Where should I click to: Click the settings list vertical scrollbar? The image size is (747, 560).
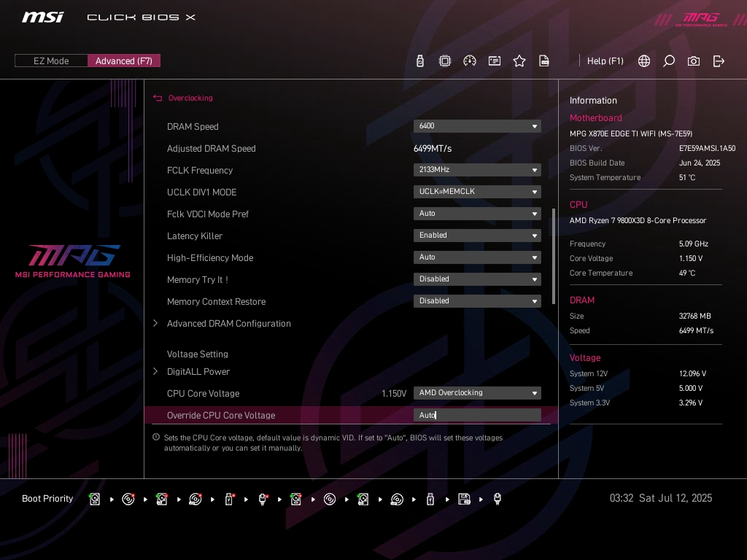point(553,256)
